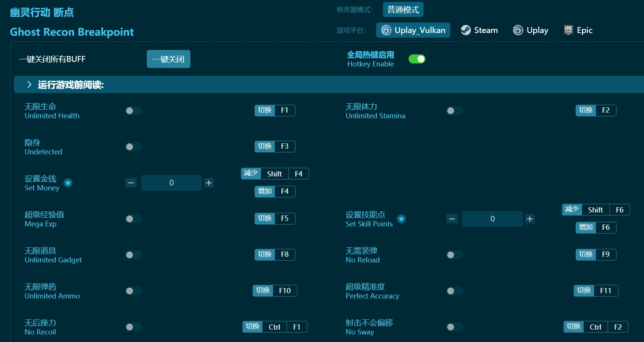The width and height of the screenshot is (644, 342).
Task: Click Perfect Accuracy 切换 F11 hotkey button
Action: (x=596, y=291)
